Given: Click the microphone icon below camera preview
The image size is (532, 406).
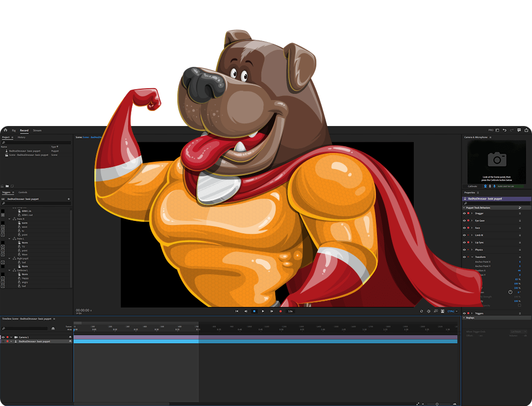Looking at the screenshot, I should [x=494, y=186].
